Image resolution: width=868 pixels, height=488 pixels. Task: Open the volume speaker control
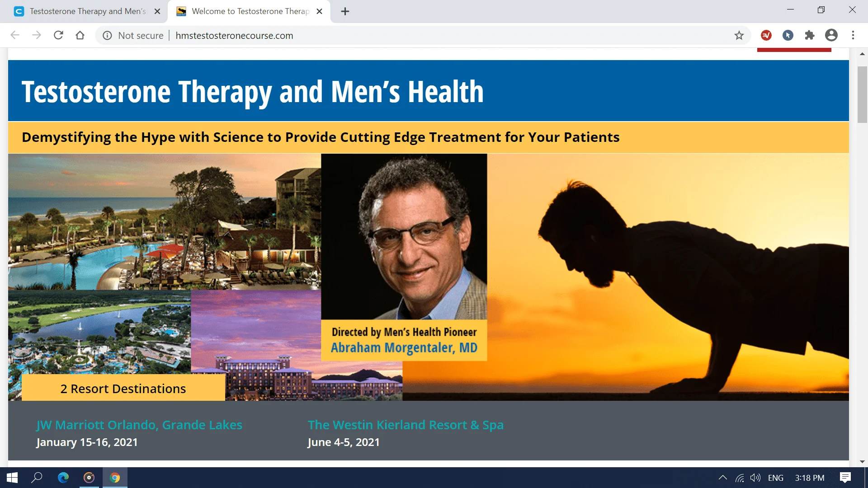(x=755, y=478)
